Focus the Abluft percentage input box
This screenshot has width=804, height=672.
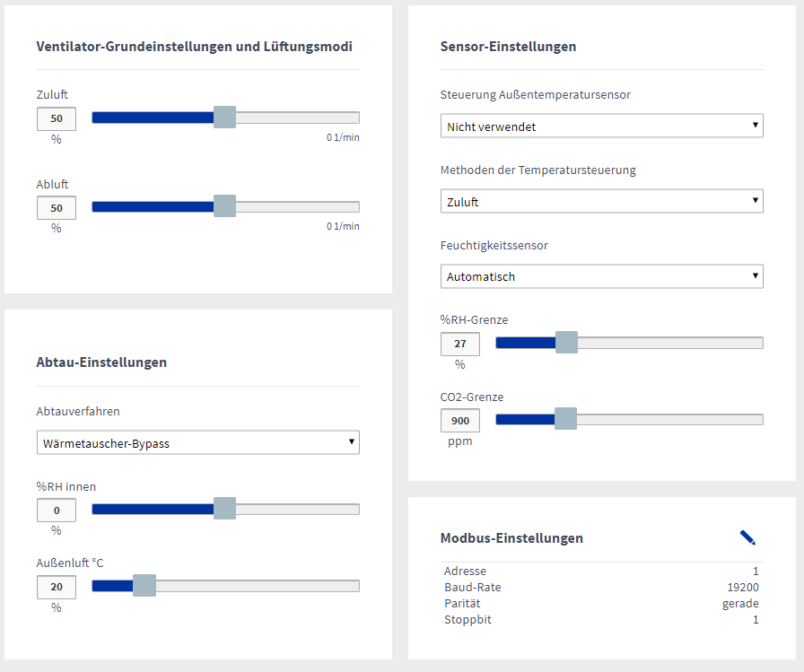(56, 207)
